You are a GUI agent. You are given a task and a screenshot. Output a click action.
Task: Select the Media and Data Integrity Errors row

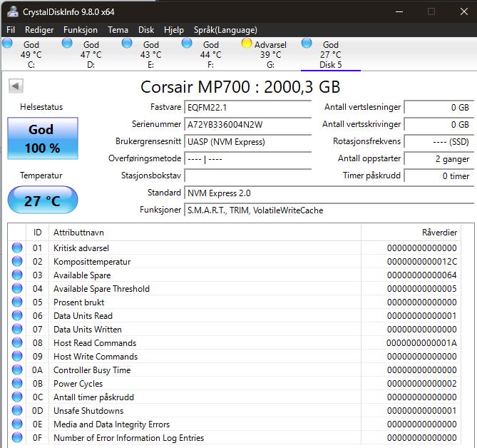click(x=111, y=424)
